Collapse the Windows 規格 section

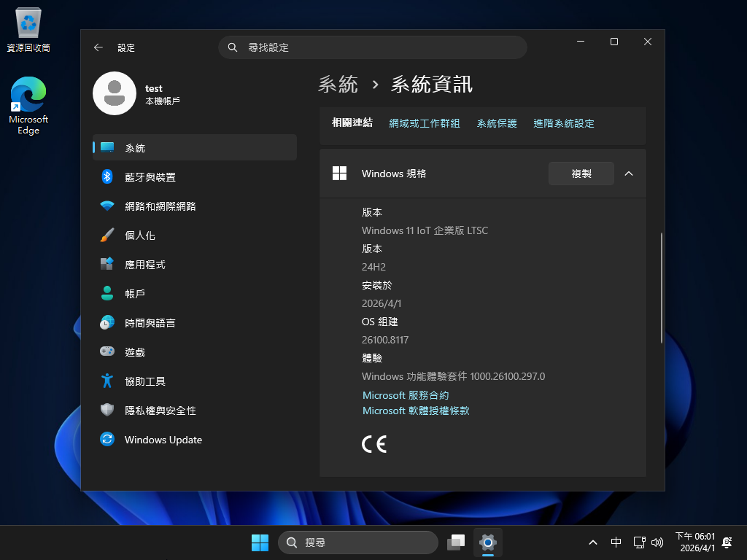click(629, 174)
